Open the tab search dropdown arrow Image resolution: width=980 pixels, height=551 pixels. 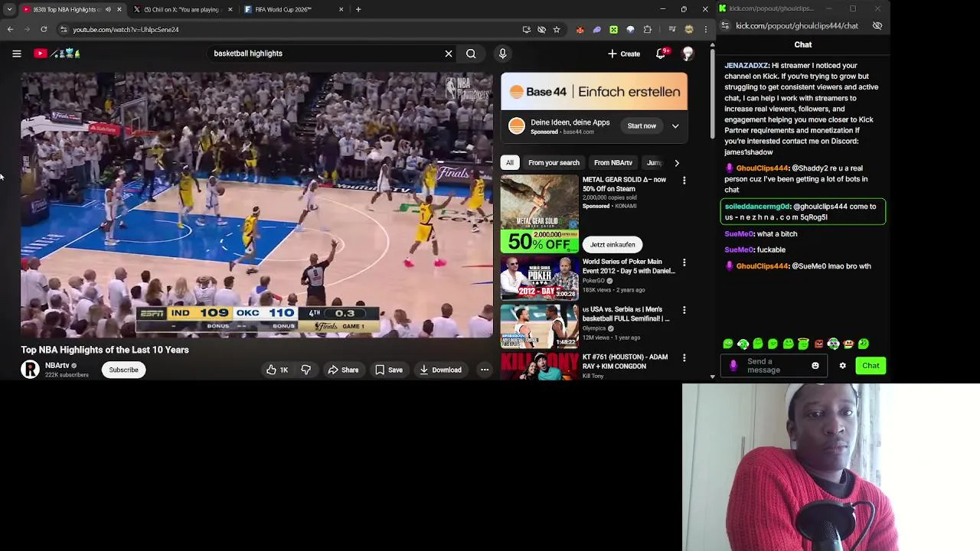[x=9, y=9]
